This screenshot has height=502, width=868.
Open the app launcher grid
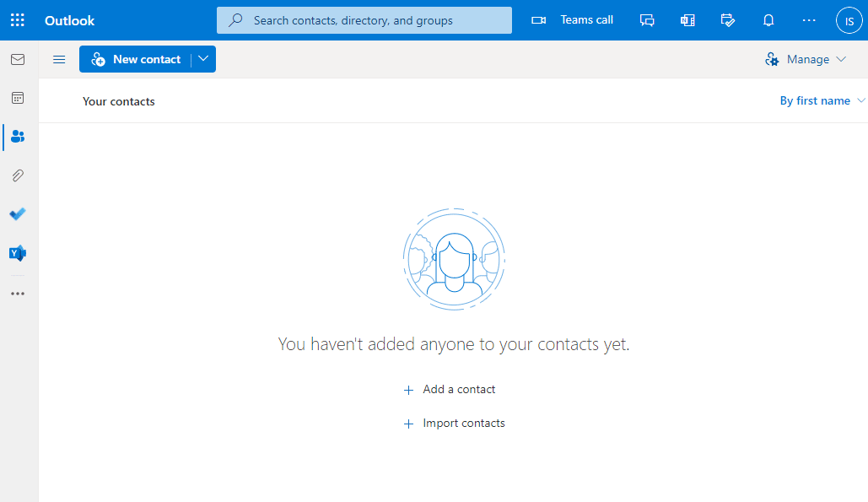click(x=17, y=20)
